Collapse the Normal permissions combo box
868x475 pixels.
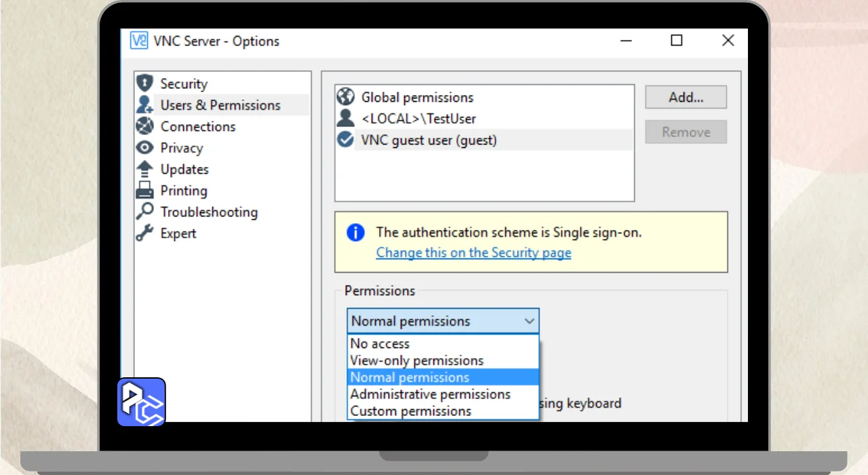tap(443, 321)
